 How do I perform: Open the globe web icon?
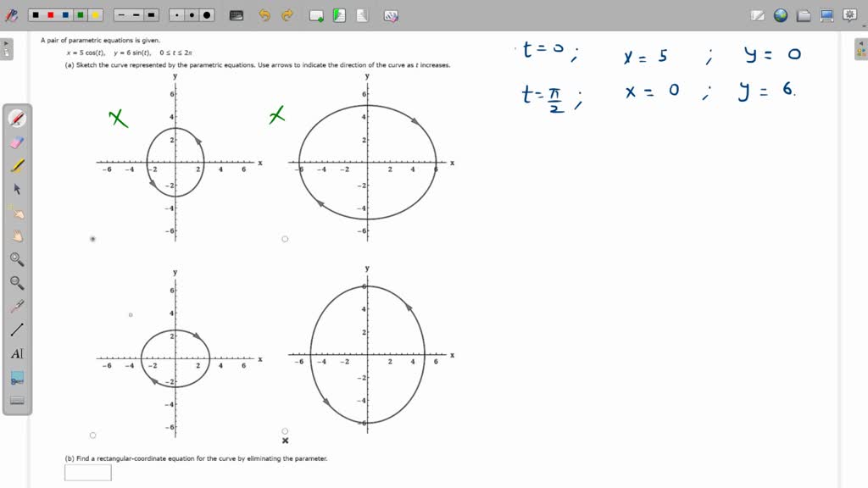[x=780, y=15]
